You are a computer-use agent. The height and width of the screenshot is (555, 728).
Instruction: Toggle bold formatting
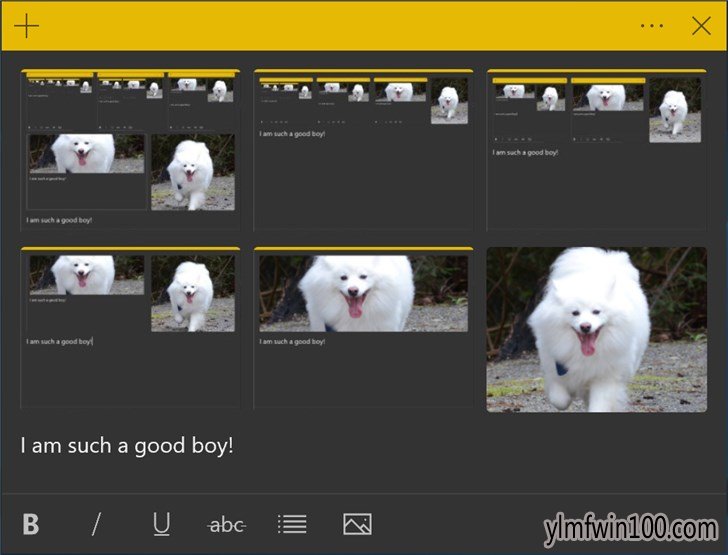(x=31, y=525)
